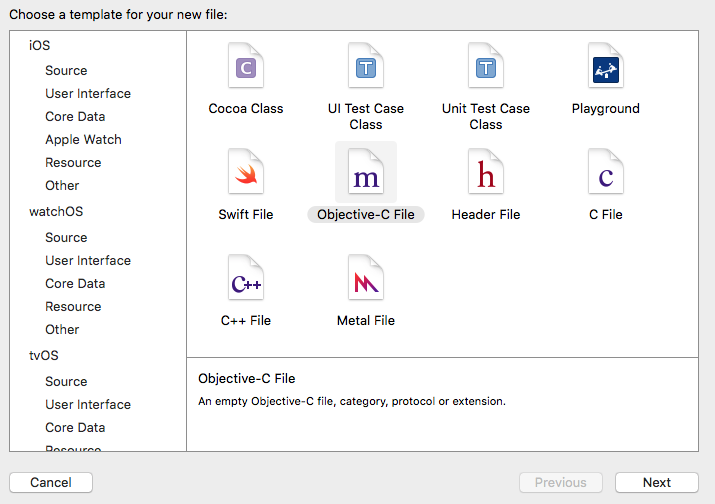Click the tvOS section header
This screenshot has width=715, height=504.
coord(44,356)
